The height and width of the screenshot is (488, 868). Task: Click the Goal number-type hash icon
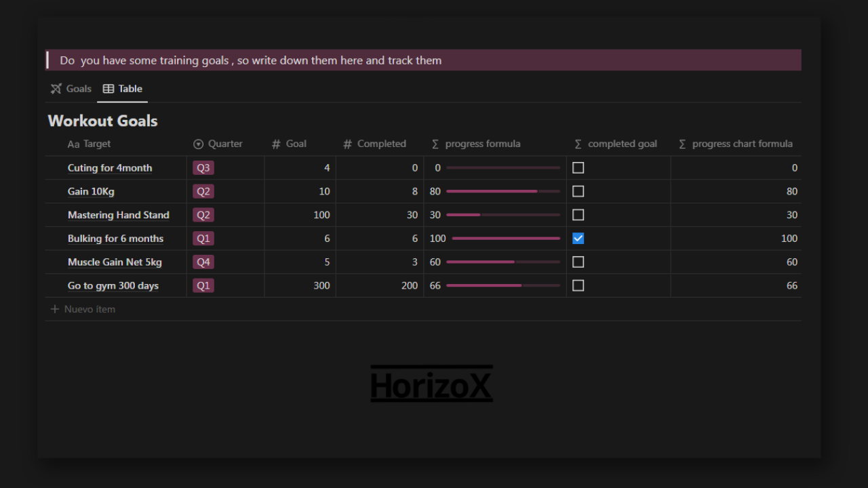pyautogui.click(x=276, y=144)
